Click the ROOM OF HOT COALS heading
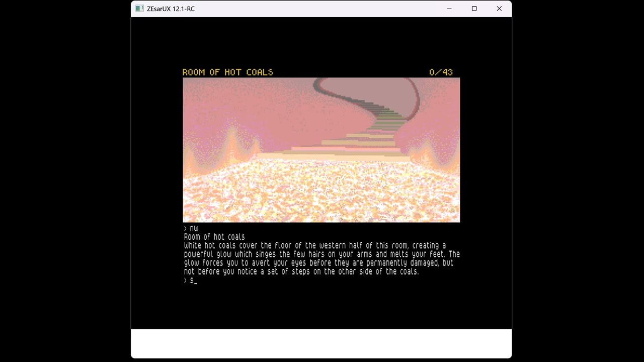The width and height of the screenshot is (644, 362). [227, 72]
